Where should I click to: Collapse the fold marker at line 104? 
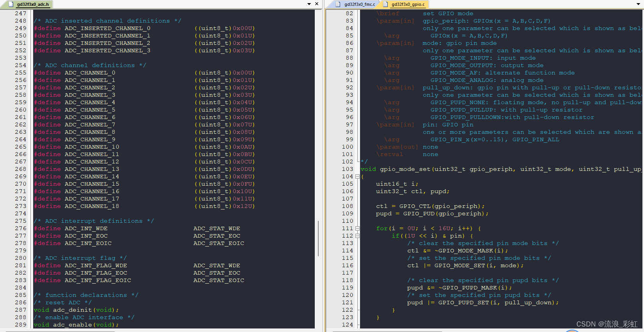click(x=357, y=177)
